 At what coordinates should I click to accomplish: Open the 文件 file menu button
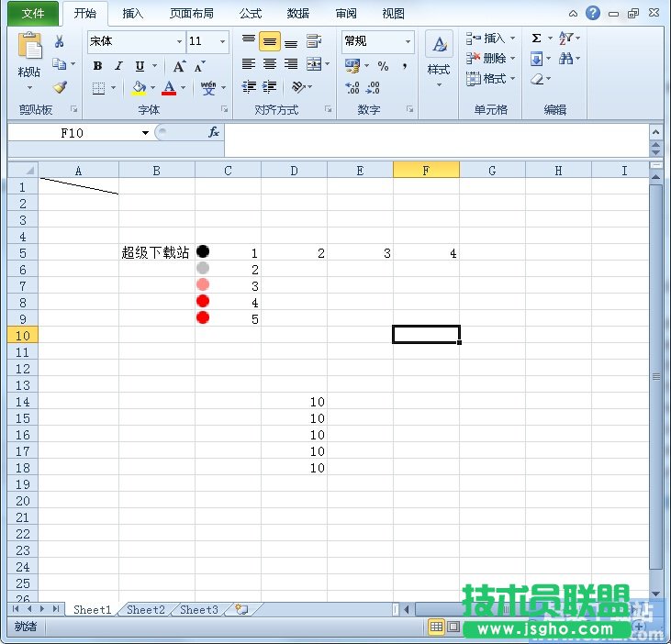pos(33,14)
